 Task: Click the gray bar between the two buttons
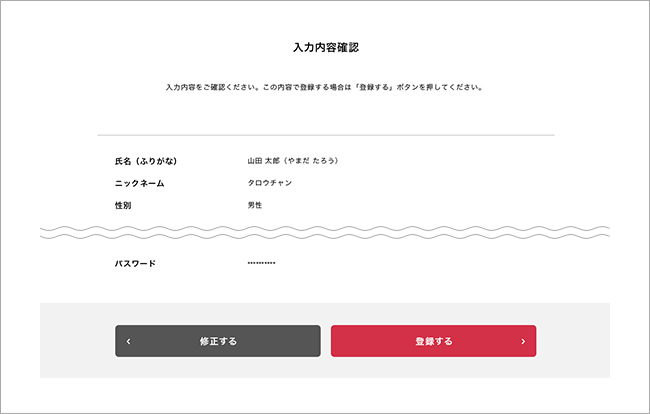tap(326, 341)
